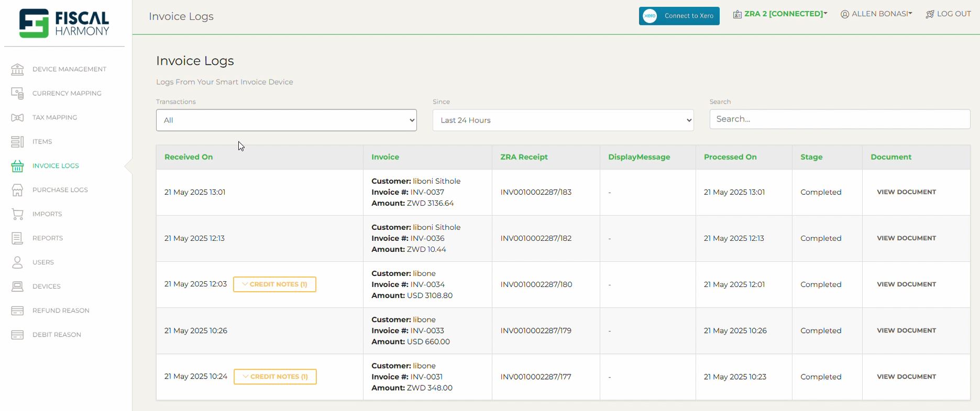Open the Since dropdown showing Last 24 Hours
This screenshot has width=980, height=411.
pyautogui.click(x=563, y=120)
